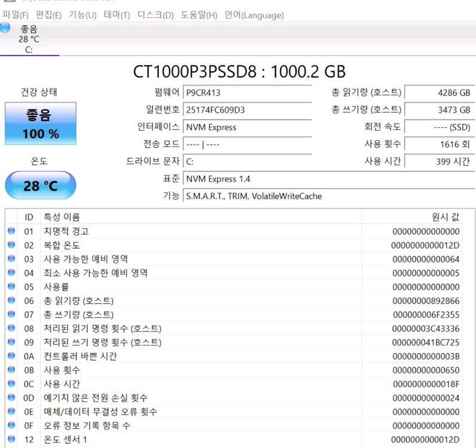Screen dimensions: 476x448
Task: Select the attribute name 예기치 않은 전원 손실 횟수
Action: pyautogui.click(x=96, y=398)
